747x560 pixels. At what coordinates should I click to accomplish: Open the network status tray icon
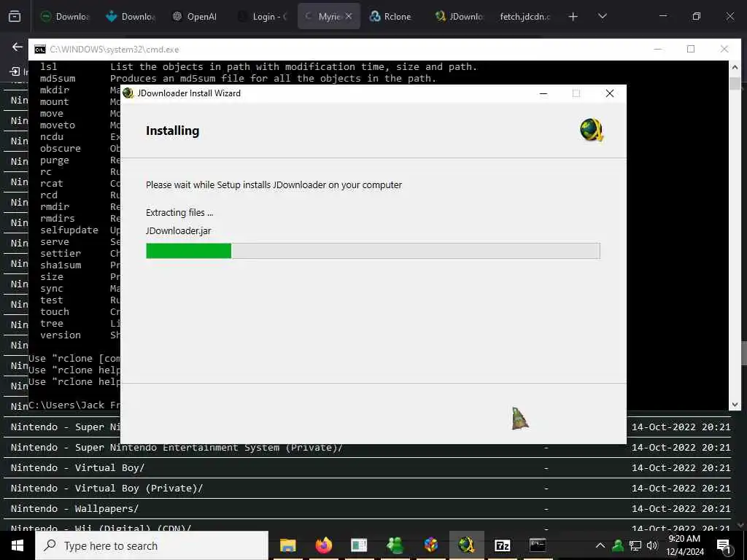(x=635, y=545)
